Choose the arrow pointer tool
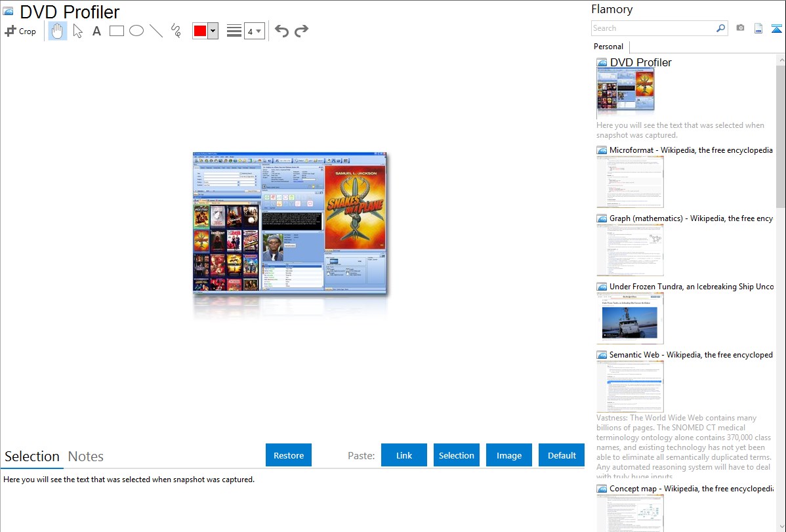 coord(77,31)
